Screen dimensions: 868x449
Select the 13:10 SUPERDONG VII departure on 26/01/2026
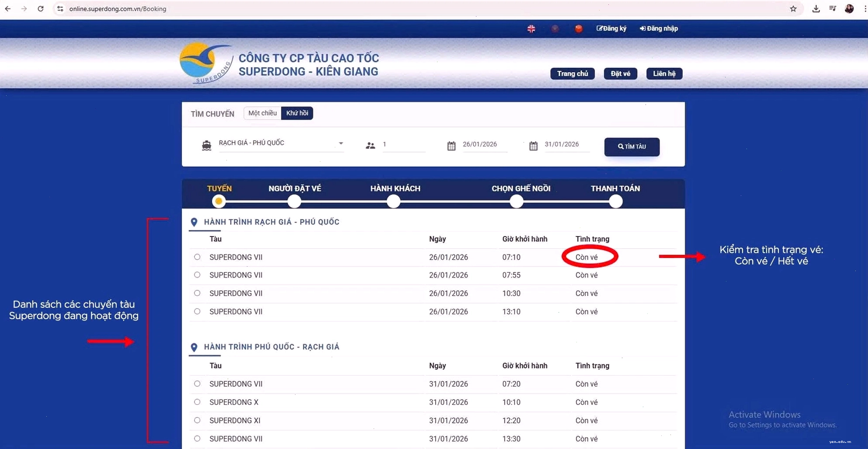(197, 312)
